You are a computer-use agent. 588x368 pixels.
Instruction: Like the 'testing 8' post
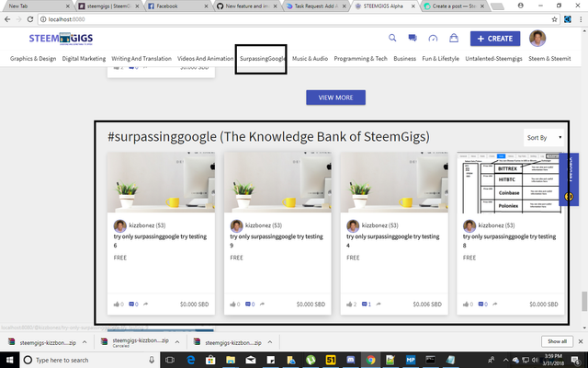(x=466, y=305)
